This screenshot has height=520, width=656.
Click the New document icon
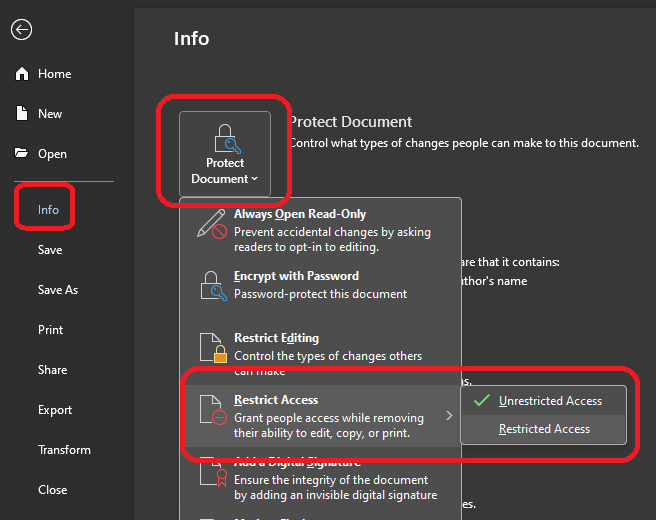(22, 114)
